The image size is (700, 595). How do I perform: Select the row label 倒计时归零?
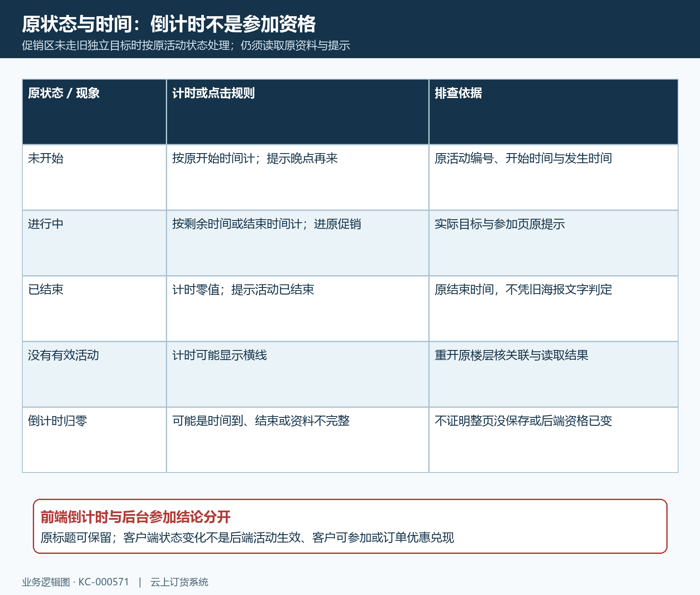tap(94, 440)
